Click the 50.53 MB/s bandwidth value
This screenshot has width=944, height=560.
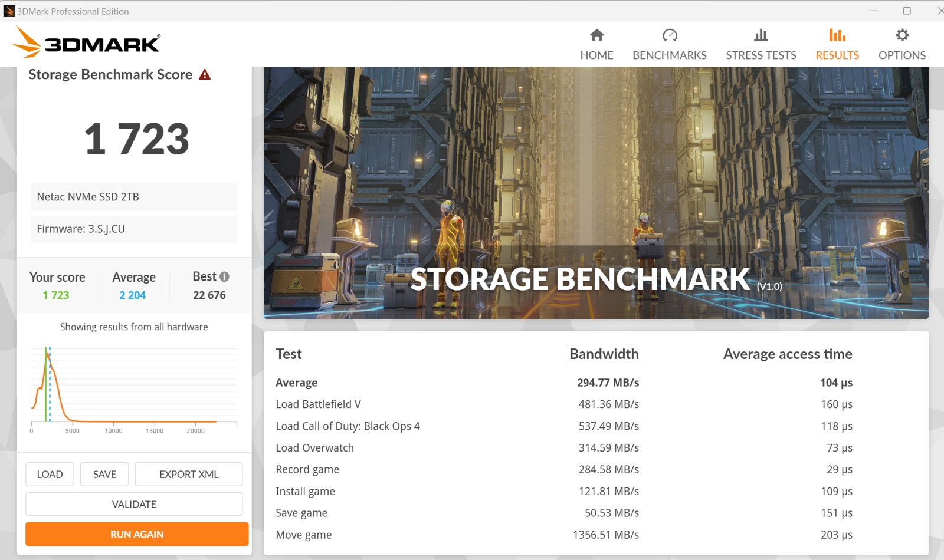[x=612, y=513]
